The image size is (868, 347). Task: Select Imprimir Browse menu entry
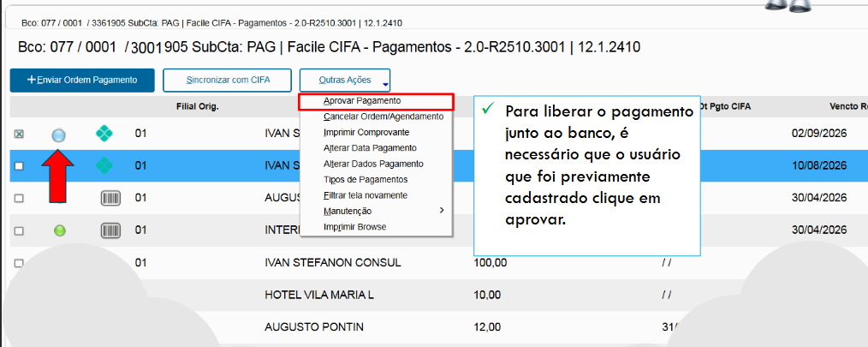tap(355, 227)
